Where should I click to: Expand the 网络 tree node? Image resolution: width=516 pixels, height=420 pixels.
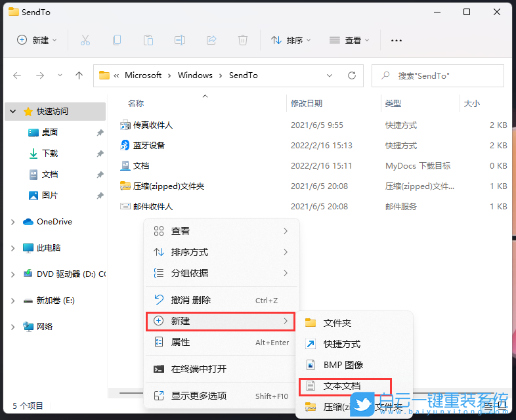13,327
